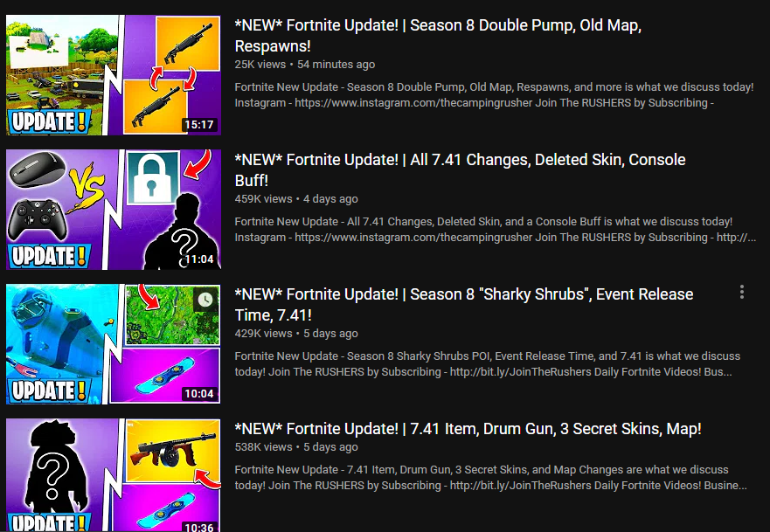Screen dimensions: 770x532
Task: Click the 10:36 duration badge
Action: pos(199,527)
